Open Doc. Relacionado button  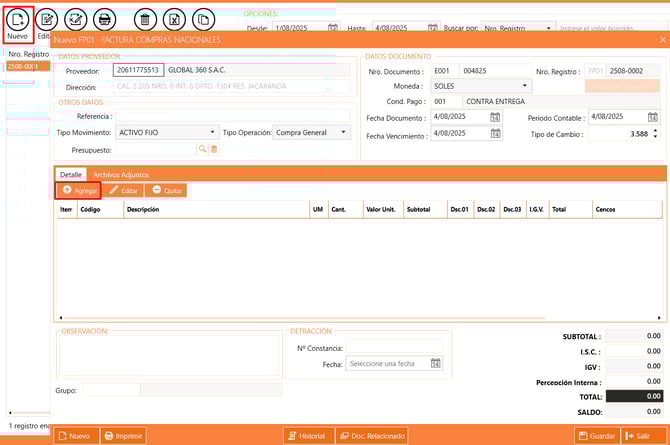(x=372, y=436)
